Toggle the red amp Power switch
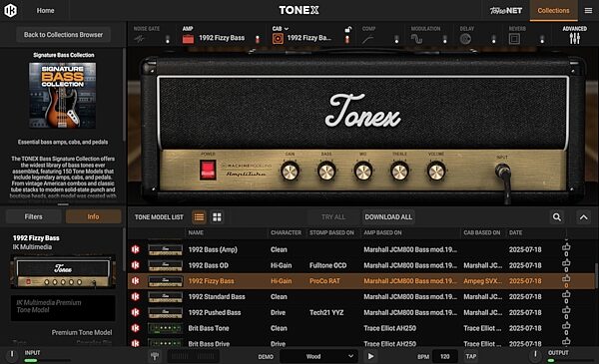The height and width of the screenshot is (364, 599). [208, 170]
